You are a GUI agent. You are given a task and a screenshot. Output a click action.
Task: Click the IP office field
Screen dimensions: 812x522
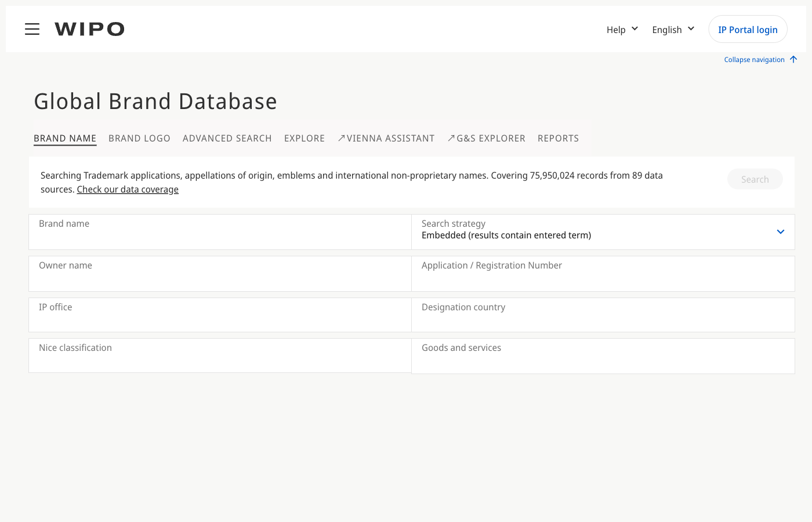220,315
